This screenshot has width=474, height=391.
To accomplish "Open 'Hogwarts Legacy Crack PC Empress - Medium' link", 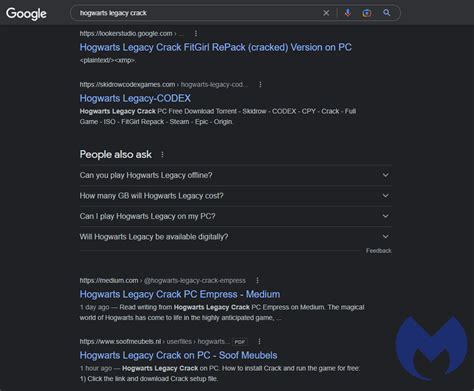I will pyautogui.click(x=180, y=294).
